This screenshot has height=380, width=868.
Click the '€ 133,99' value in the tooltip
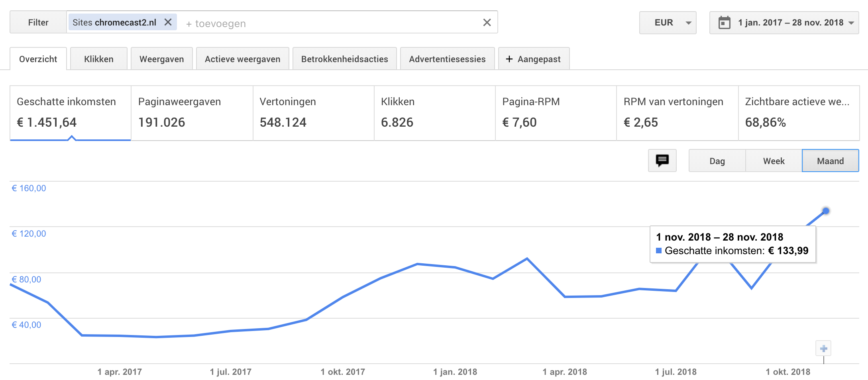(x=788, y=251)
